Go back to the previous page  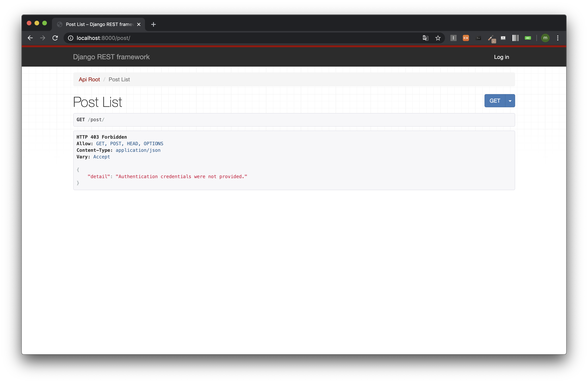click(30, 38)
